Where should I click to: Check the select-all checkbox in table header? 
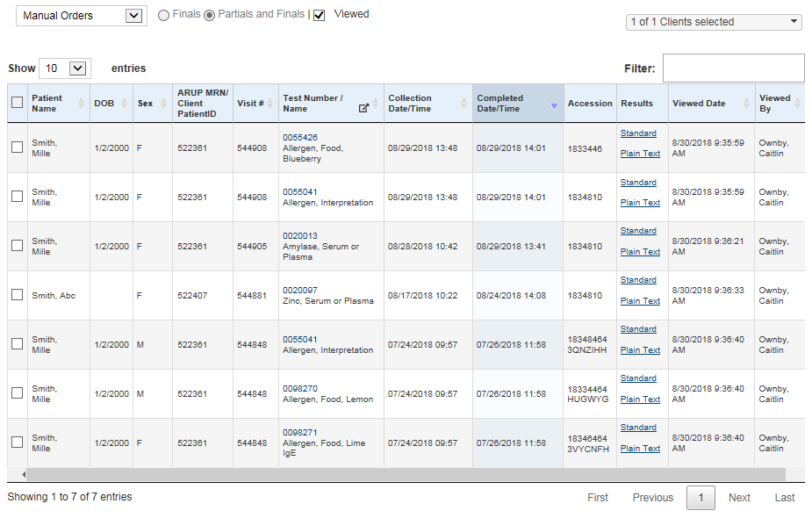[17, 103]
